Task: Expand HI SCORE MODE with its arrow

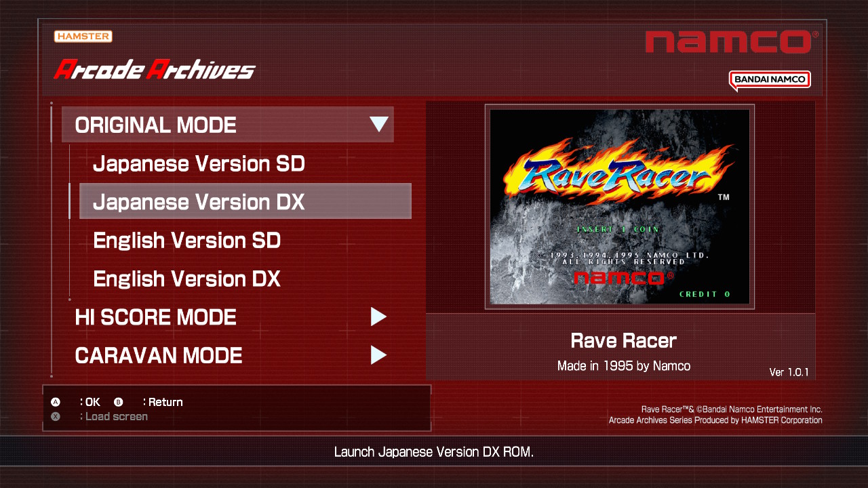Action: pos(378,317)
